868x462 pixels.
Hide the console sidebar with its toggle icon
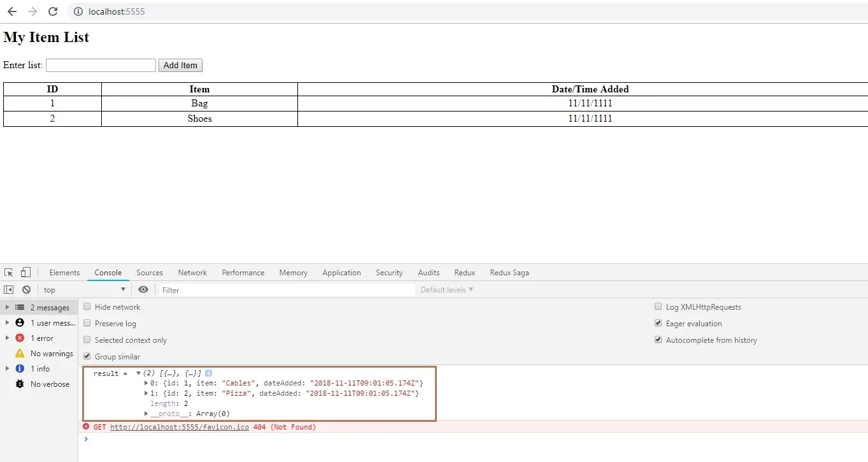tap(9, 289)
